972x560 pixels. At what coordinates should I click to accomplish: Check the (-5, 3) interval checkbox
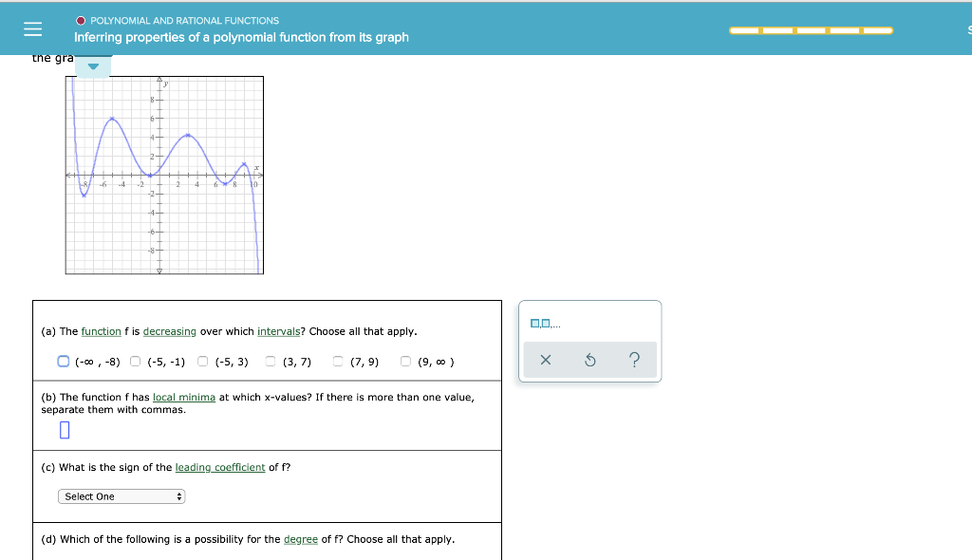tap(202, 359)
